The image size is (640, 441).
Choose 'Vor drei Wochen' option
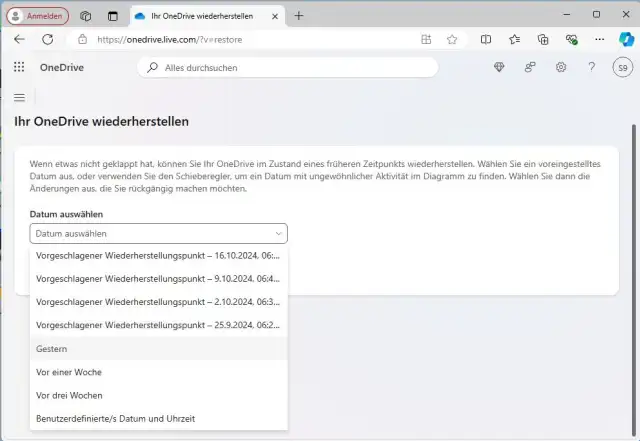[x=158, y=395]
